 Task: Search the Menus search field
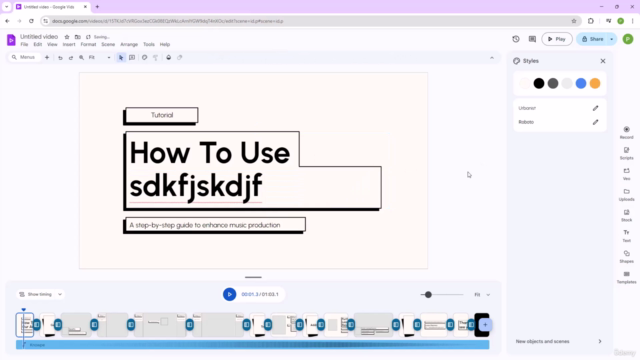click(x=24, y=58)
